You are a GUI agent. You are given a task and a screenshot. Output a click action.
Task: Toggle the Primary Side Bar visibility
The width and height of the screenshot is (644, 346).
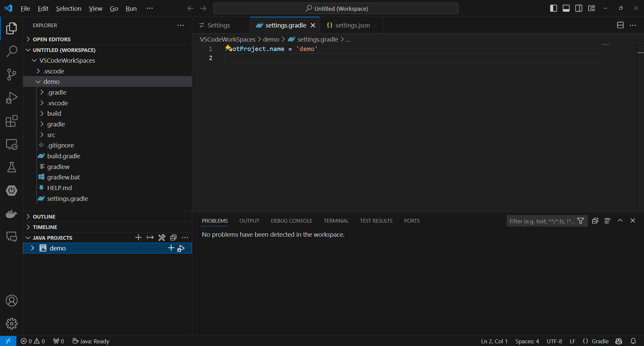553,8
